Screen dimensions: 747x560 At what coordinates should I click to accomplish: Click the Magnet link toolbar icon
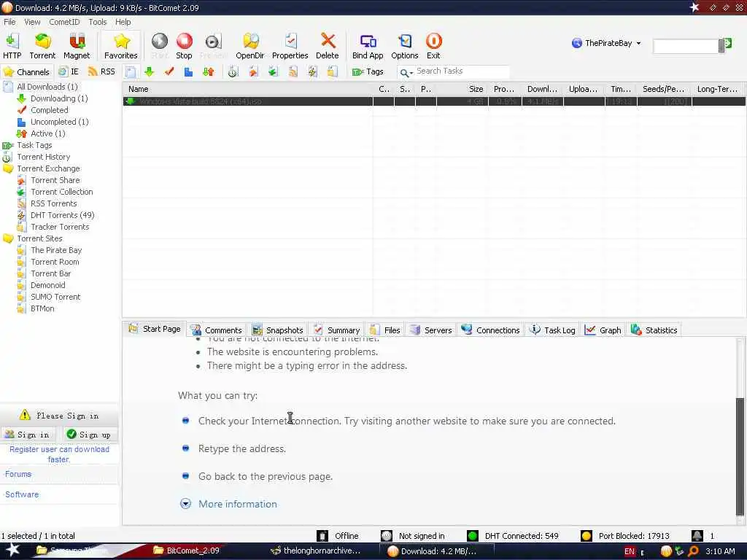click(76, 46)
